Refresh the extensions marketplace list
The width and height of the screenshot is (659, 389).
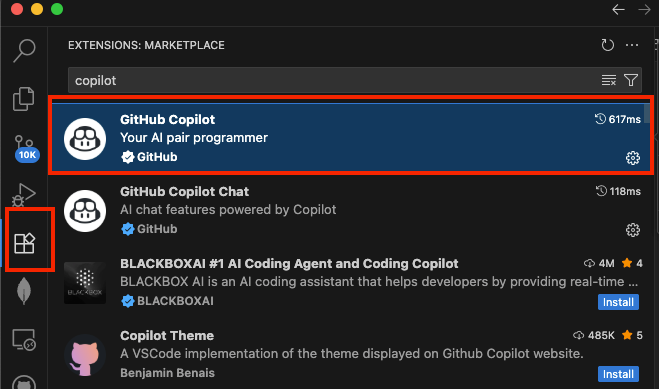[x=607, y=45]
